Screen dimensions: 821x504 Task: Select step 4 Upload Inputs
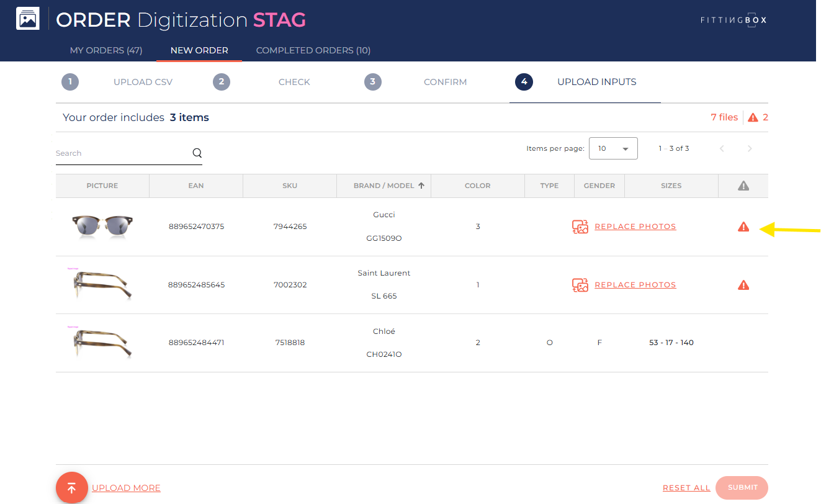click(x=576, y=82)
